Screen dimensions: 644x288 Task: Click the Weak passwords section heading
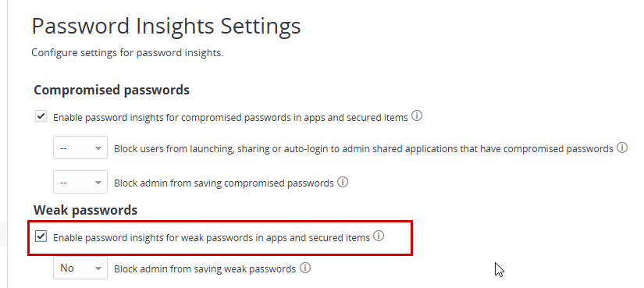(x=85, y=209)
